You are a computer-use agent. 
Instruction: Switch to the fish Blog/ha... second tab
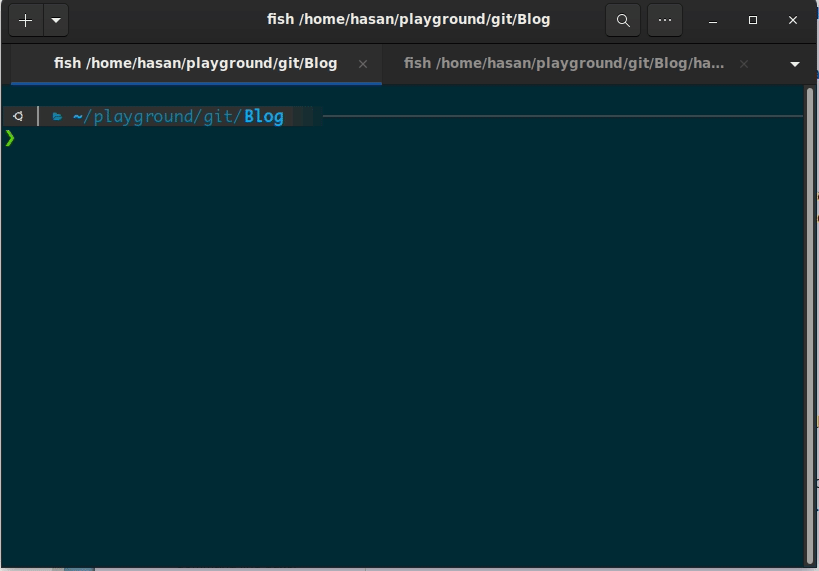564,64
